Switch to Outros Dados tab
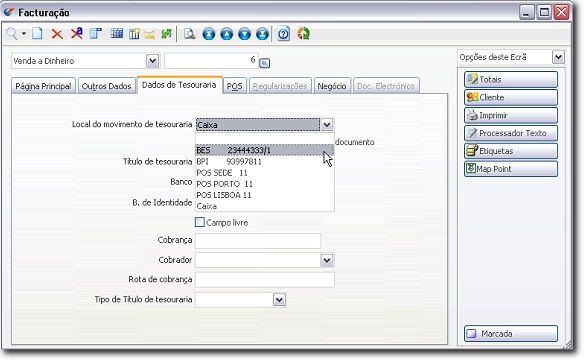 point(107,86)
